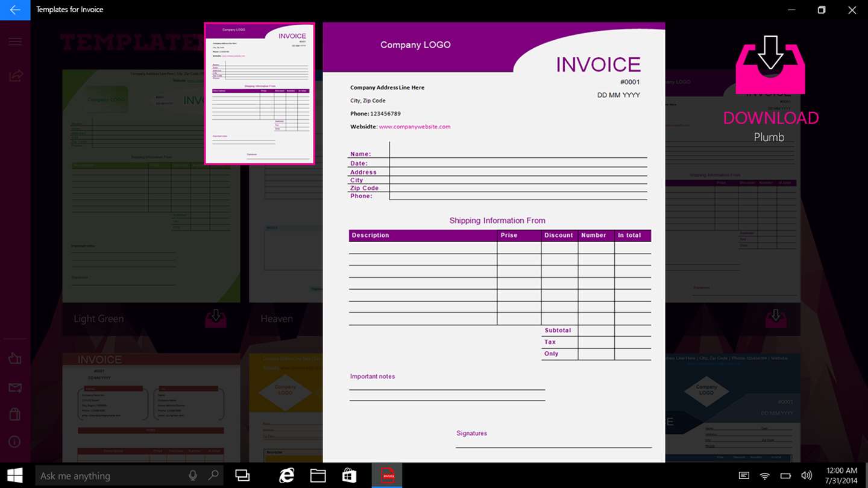Open the yellow diamond logo template
The width and height of the screenshot is (868, 488).
pyautogui.click(x=286, y=408)
